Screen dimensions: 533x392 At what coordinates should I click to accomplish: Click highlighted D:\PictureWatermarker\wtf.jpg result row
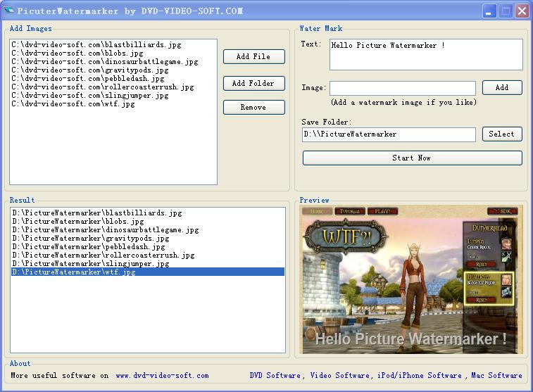click(x=148, y=272)
